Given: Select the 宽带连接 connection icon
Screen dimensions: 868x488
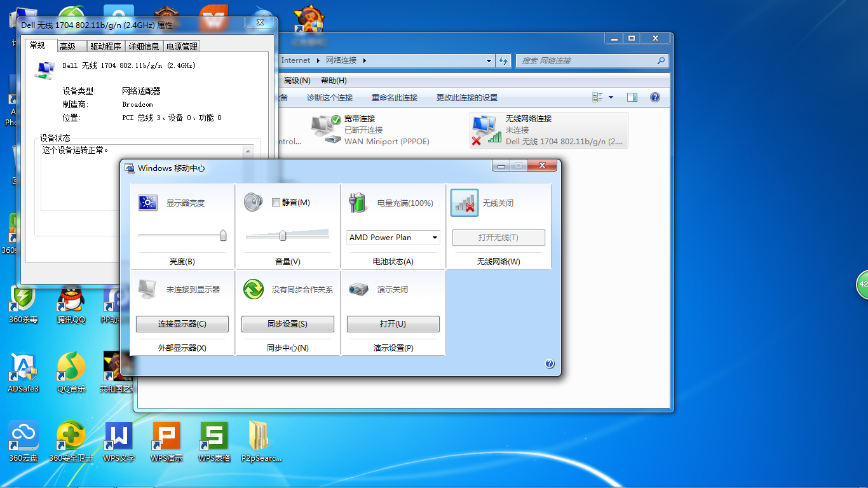Looking at the screenshot, I should coord(326,129).
